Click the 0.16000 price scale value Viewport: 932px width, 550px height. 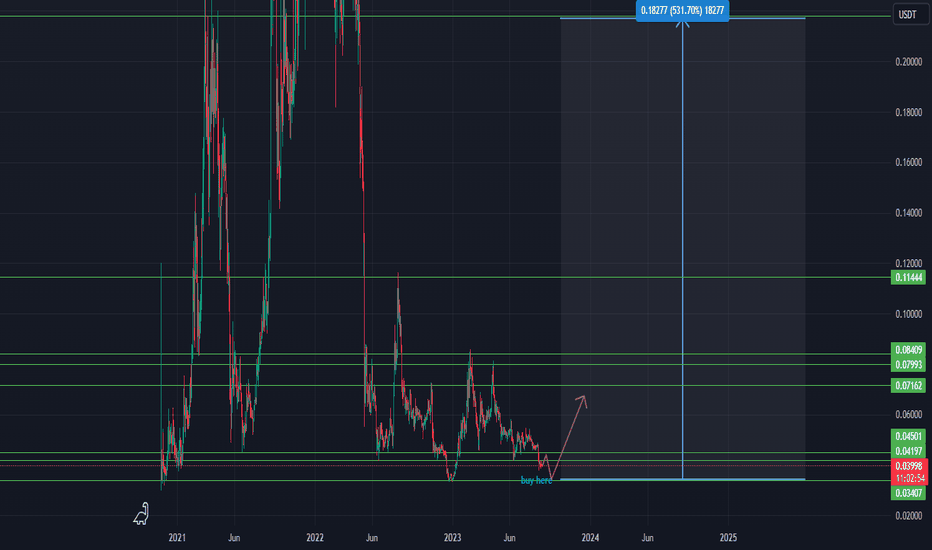909,162
